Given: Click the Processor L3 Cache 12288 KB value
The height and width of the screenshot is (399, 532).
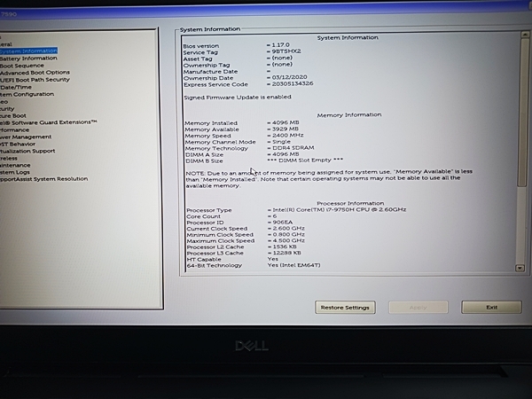Looking at the screenshot, I should coord(287,253).
